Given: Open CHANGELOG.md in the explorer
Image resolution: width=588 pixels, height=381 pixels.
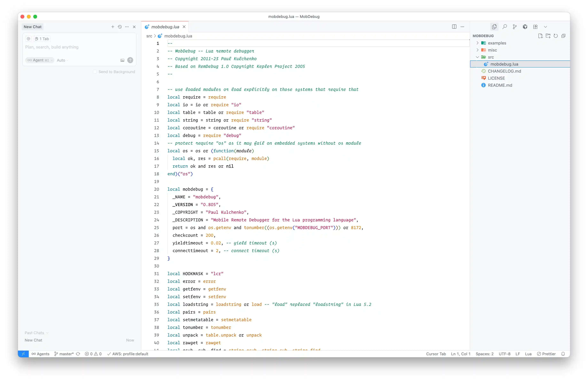Looking at the screenshot, I should 504,71.
